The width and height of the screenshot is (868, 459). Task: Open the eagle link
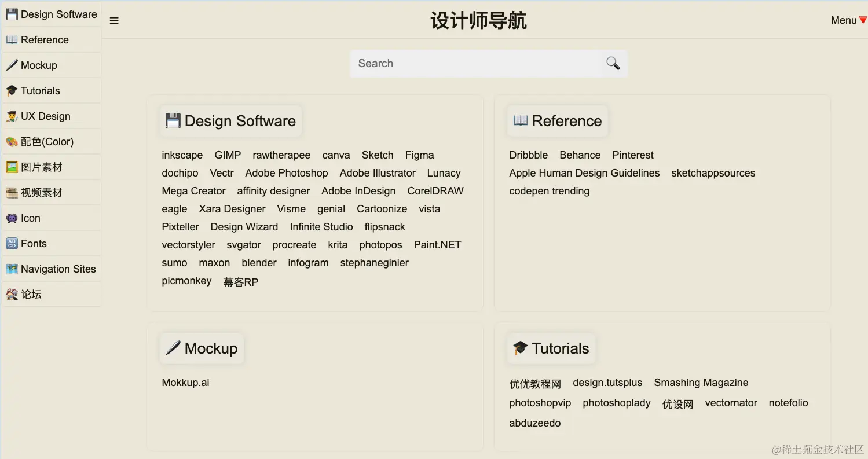[175, 209]
